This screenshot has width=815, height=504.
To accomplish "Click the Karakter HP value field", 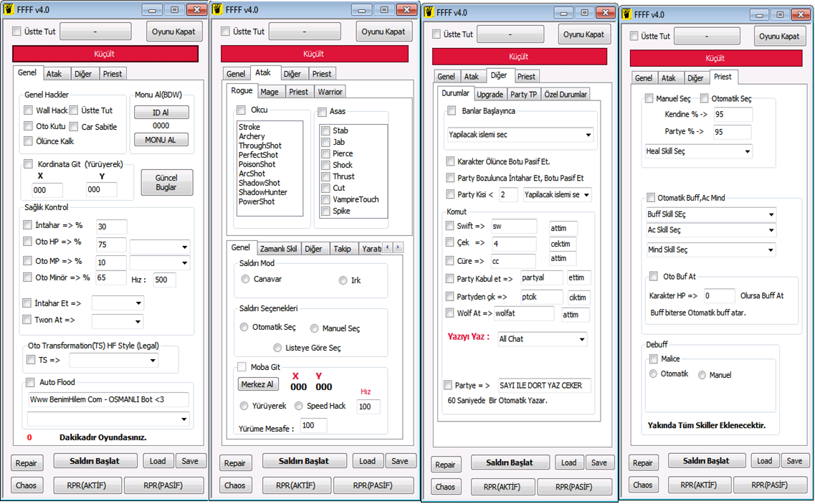I will (720, 295).
